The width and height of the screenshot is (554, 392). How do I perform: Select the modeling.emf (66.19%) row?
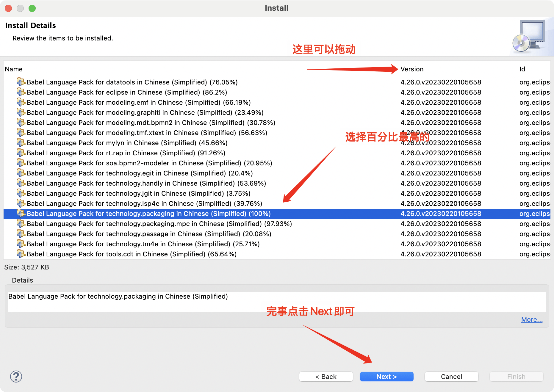pyautogui.click(x=277, y=102)
